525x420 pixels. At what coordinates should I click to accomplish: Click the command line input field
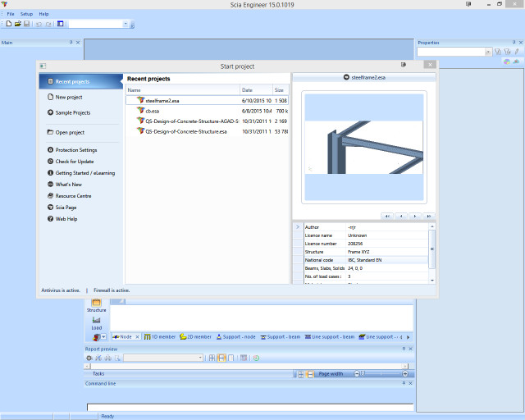coord(250,407)
